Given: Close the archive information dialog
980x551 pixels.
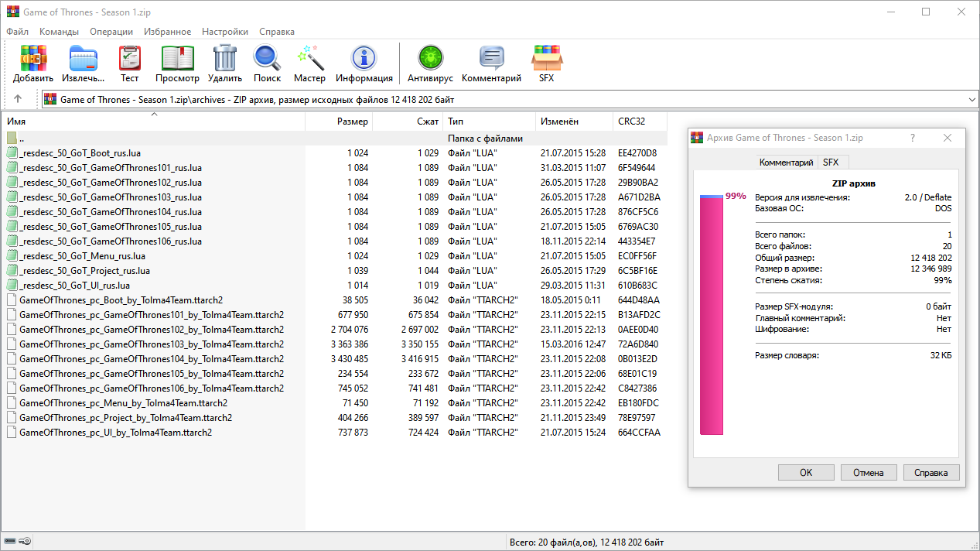Looking at the screenshot, I should (x=948, y=138).
